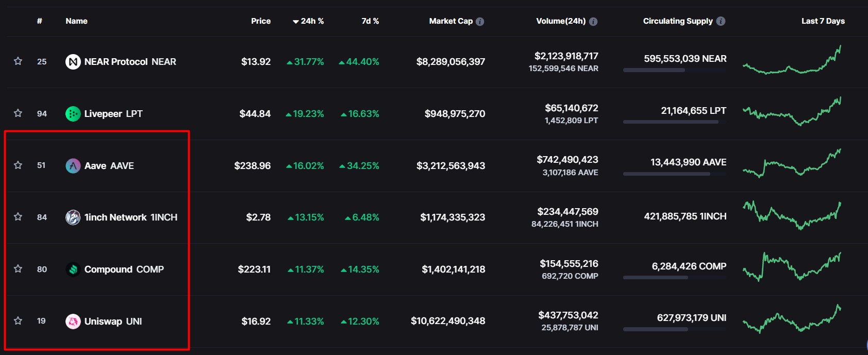Star NEAR Protocol to add to watchlist

[18, 61]
